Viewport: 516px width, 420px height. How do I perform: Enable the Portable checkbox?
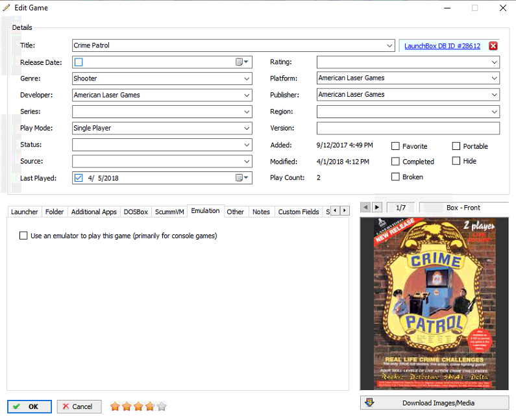[456, 146]
